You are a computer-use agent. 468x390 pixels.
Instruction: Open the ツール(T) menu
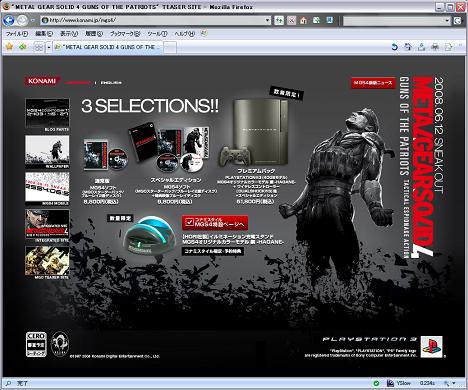(x=157, y=34)
